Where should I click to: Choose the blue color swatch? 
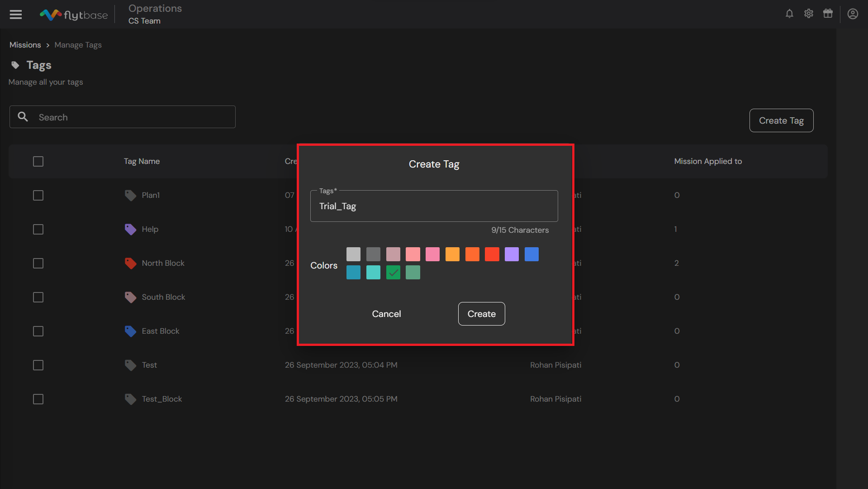pyautogui.click(x=531, y=254)
